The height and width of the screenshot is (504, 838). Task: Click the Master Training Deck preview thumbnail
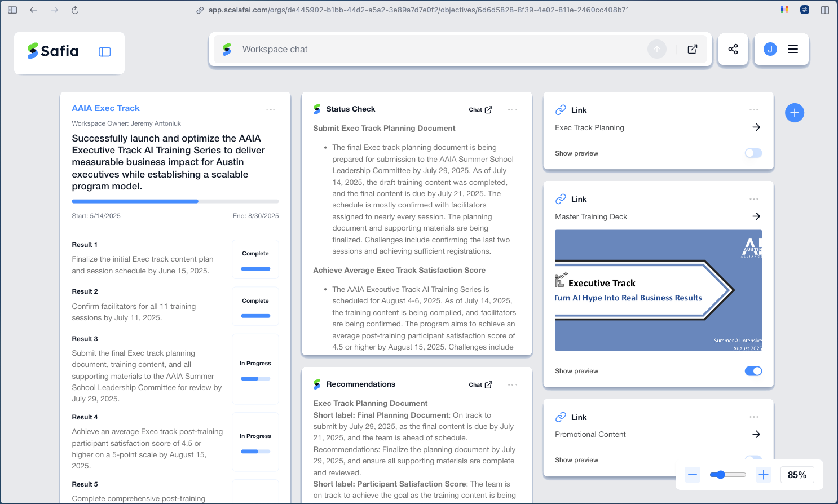(x=658, y=290)
